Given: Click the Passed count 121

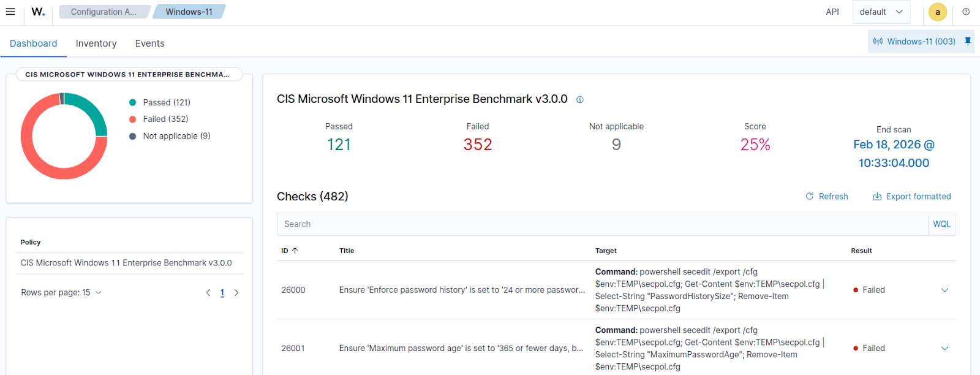Looking at the screenshot, I should 339,145.
